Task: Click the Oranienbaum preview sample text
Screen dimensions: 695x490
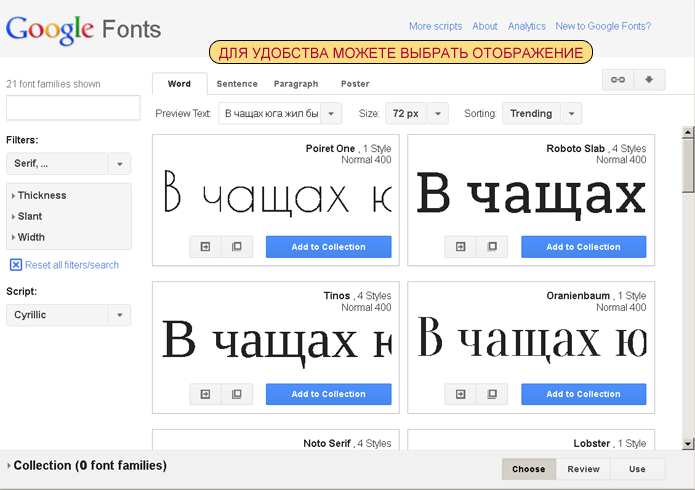Action: click(x=532, y=339)
